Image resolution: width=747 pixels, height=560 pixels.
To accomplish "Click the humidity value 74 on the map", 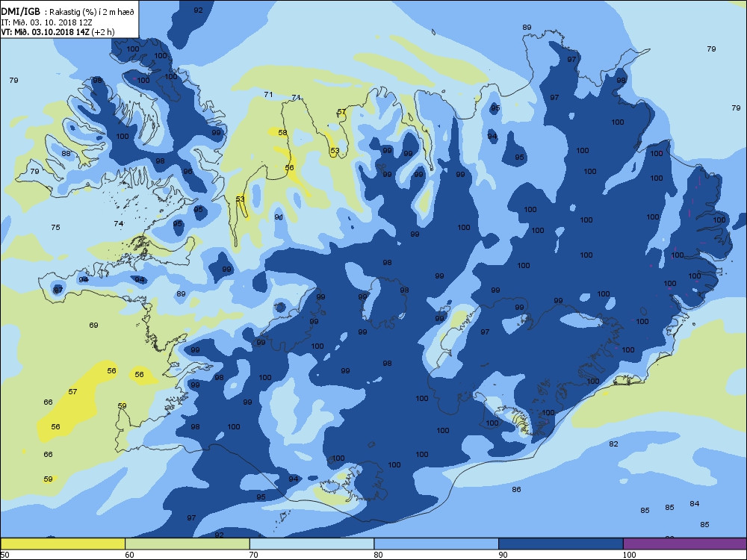I will 119,223.
